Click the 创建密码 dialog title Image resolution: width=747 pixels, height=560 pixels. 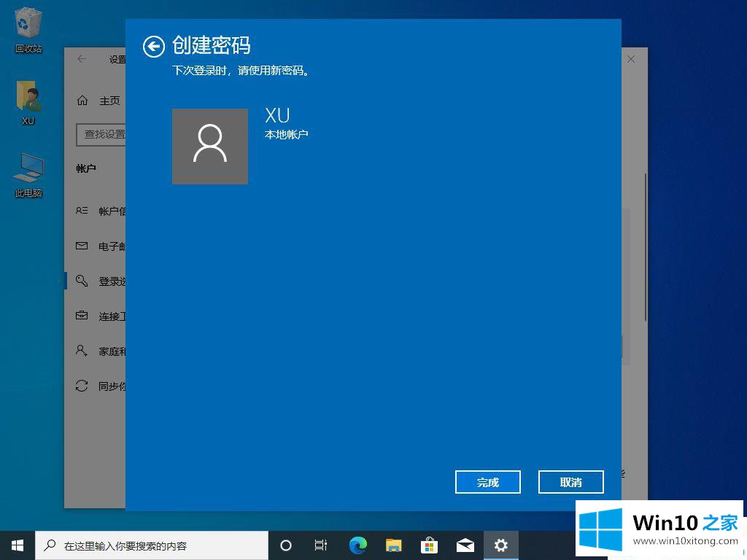click(x=211, y=46)
